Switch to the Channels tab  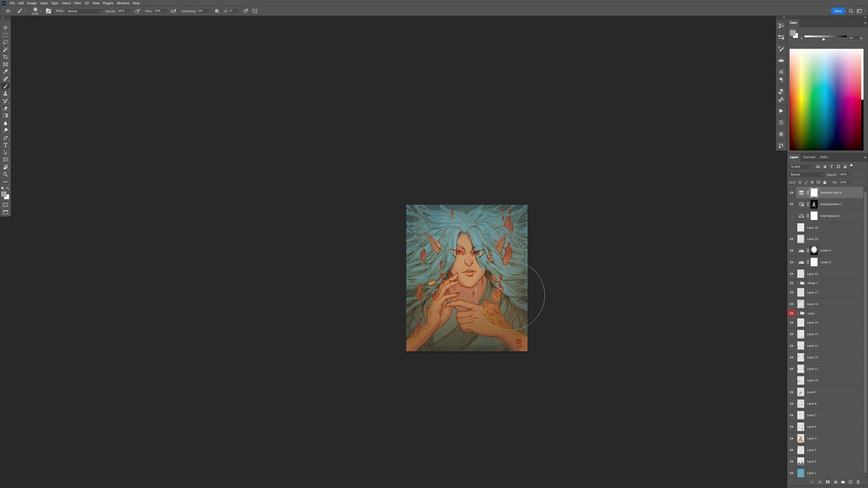[808, 157]
